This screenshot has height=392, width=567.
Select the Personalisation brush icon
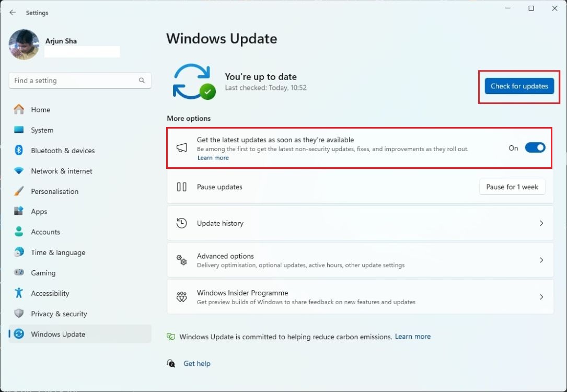[x=18, y=191]
